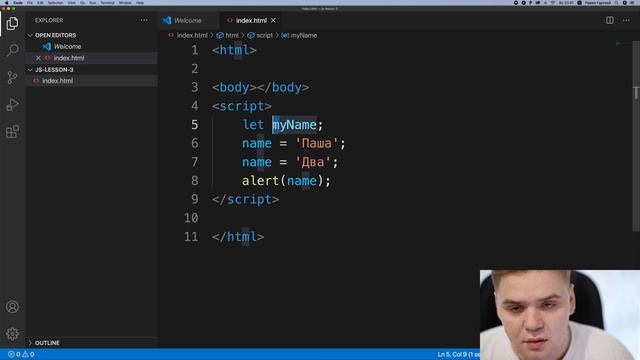This screenshot has height=360, width=640.
Task: Click the opening html tag on line 1
Action: [234, 50]
